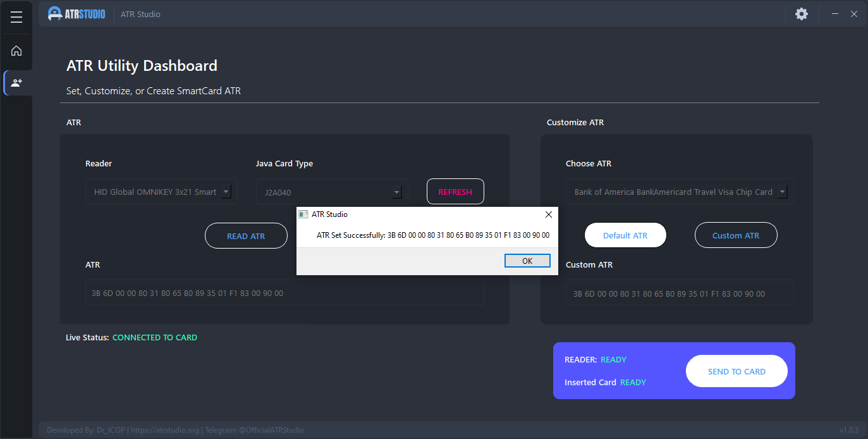This screenshot has height=439, width=868.
Task: Expand the Reader dropdown
Action: (226, 192)
